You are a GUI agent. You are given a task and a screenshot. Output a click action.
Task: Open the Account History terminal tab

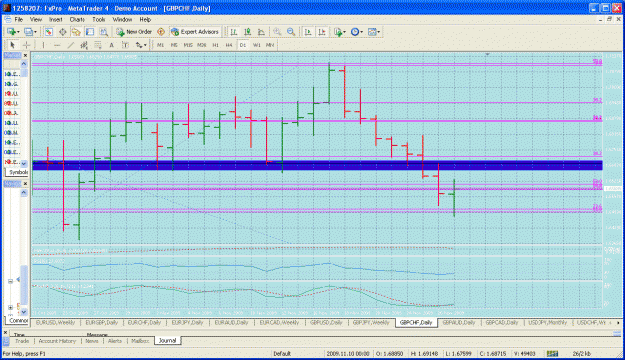coord(57,341)
